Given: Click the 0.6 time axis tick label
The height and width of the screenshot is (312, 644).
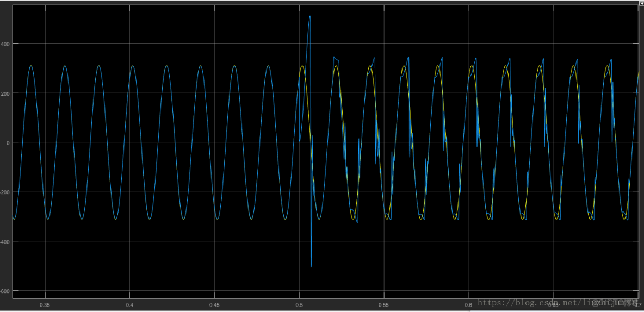Looking at the screenshot, I should (x=469, y=305).
